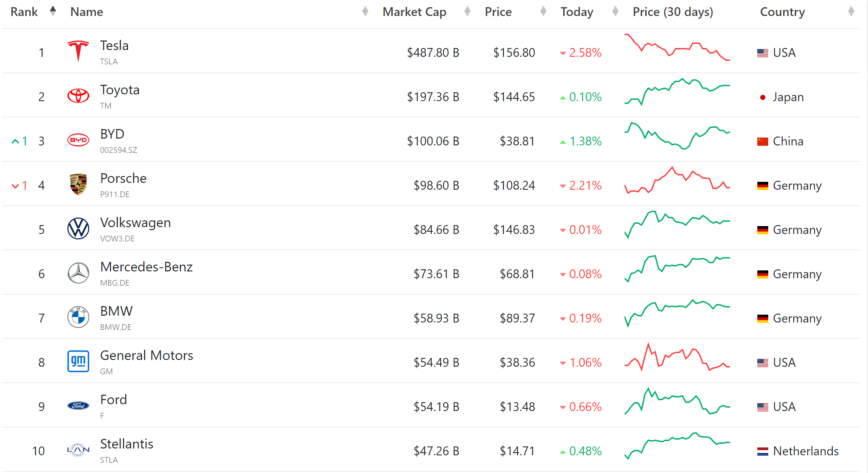Click the Netherlands flag beside Stellantis
The width and height of the screenshot is (868, 473).
click(x=762, y=451)
